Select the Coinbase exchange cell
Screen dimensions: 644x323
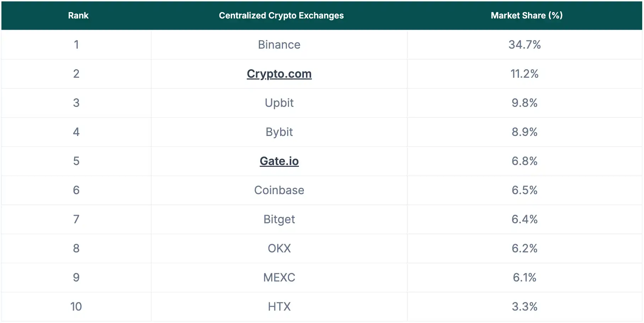[x=279, y=190]
